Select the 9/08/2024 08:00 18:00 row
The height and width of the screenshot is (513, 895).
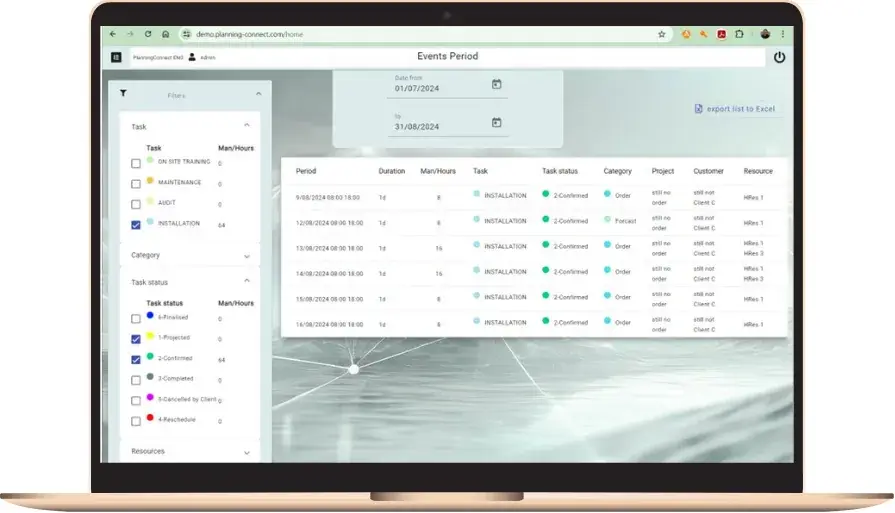click(x=534, y=197)
